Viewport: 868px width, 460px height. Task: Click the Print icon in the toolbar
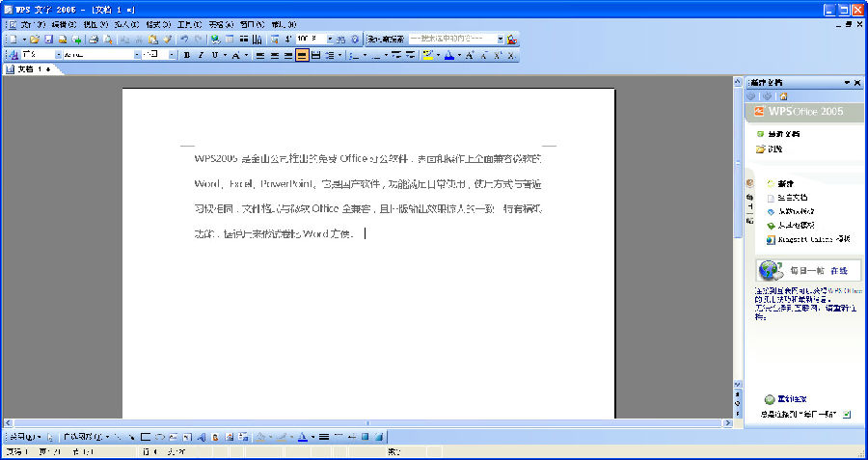pos(94,40)
